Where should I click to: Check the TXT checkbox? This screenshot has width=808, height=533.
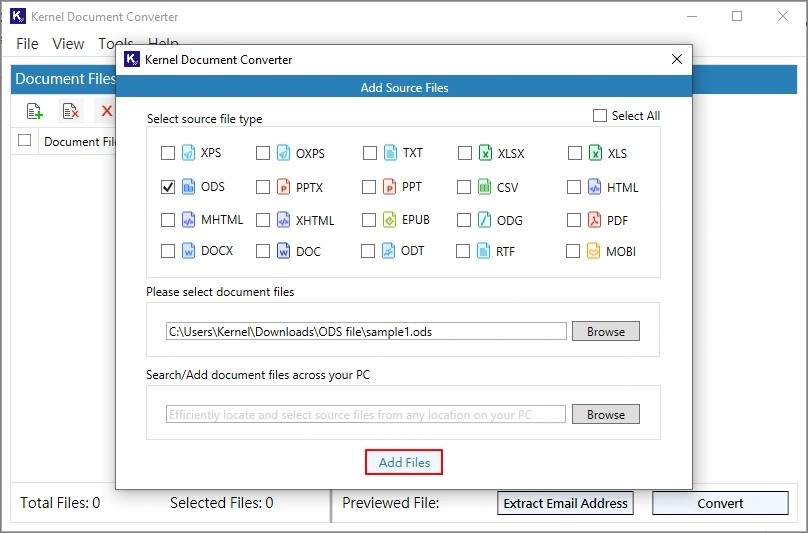pos(370,153)
